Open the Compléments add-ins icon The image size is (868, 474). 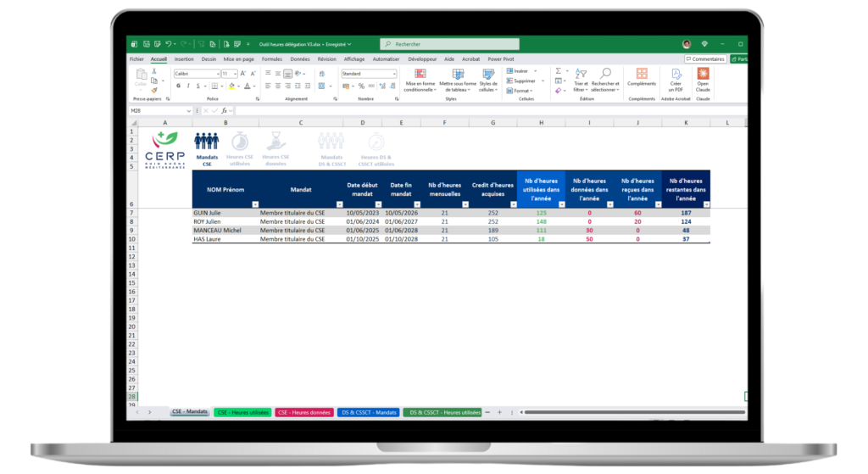pos(642,75)
